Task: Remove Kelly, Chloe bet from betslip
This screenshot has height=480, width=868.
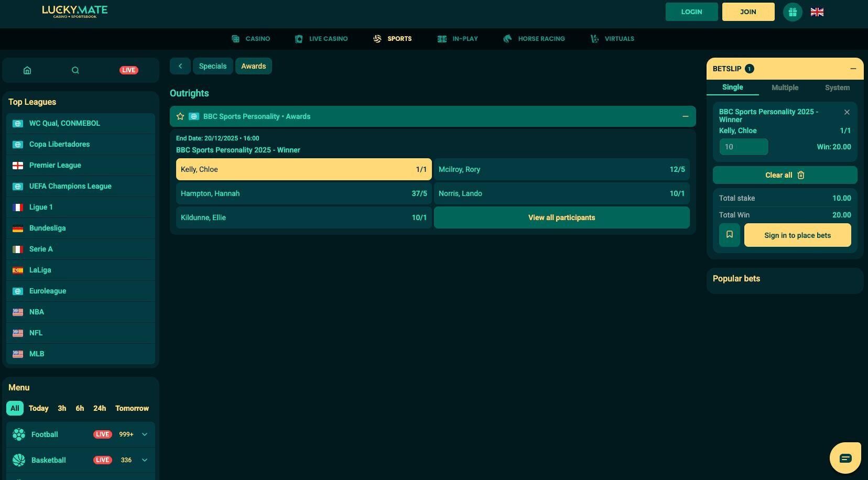Action: click(x=847, y=112)
